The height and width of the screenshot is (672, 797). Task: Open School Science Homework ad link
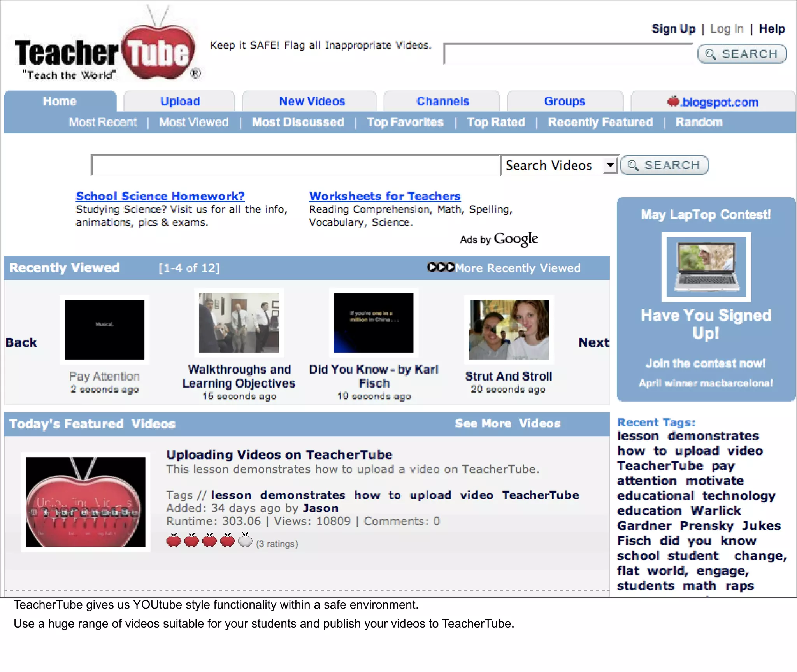(x=160, y=196)
